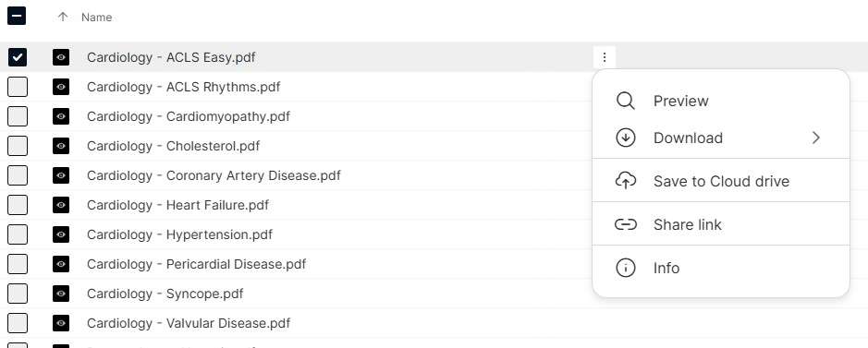This screenshot has width=868, height=348.
Task: Sort files by the Name column header
Action: click(x=97, y=18)
